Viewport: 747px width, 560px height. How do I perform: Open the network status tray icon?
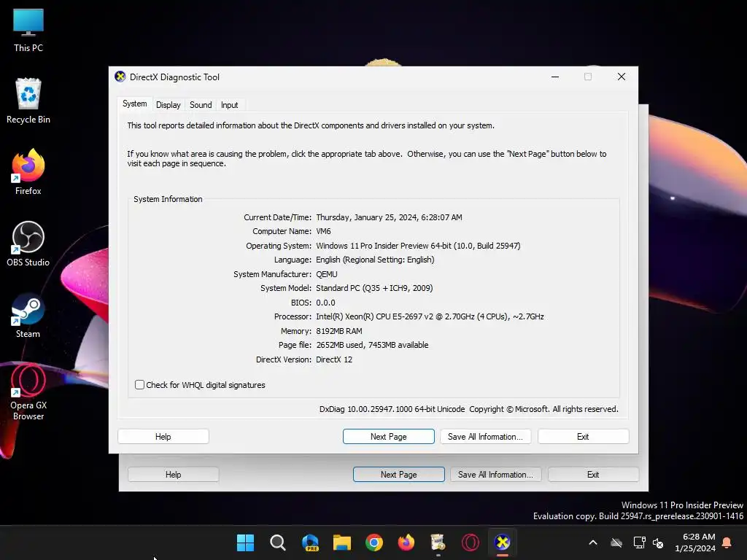(639, 542)
